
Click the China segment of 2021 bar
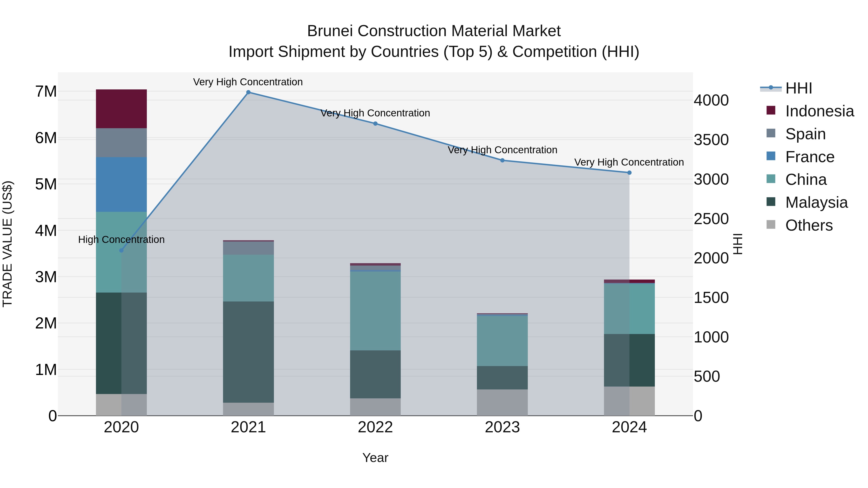(x=248, y=278)
